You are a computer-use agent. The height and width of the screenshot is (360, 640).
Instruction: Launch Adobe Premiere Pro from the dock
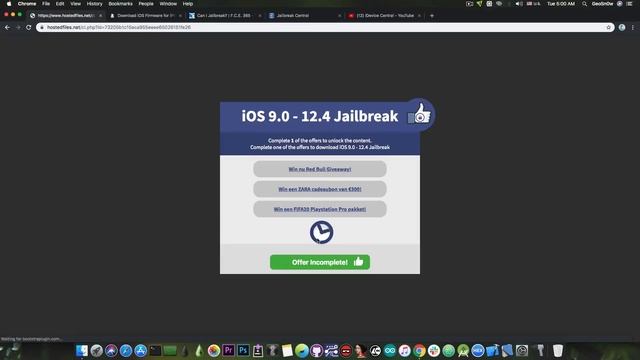pos(228,350)
